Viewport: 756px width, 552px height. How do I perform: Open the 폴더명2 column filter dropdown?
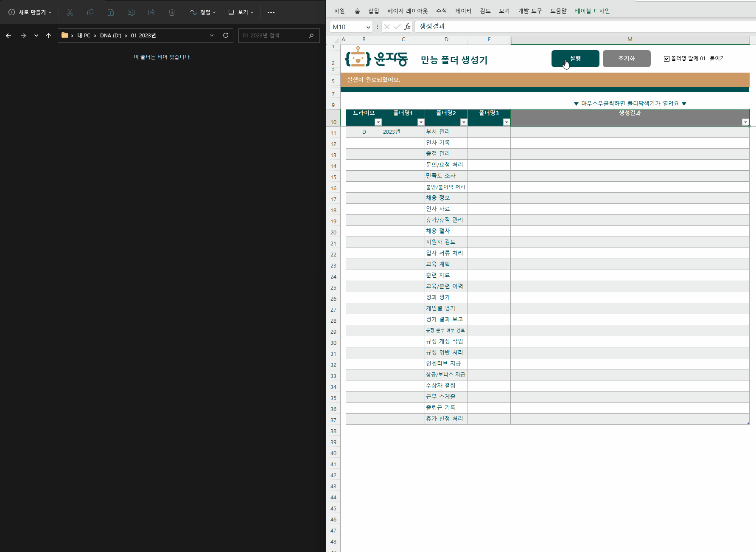click(x=464, y=122)
